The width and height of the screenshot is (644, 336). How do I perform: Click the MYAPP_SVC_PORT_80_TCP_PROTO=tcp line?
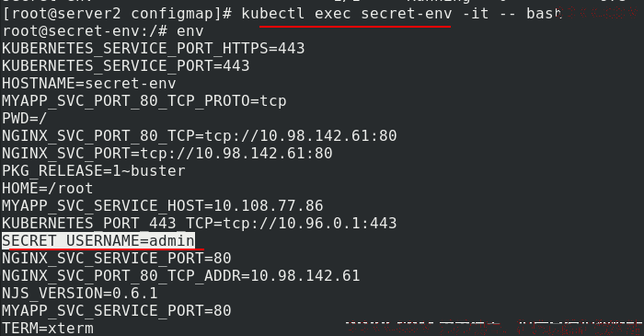pos(144,101)
